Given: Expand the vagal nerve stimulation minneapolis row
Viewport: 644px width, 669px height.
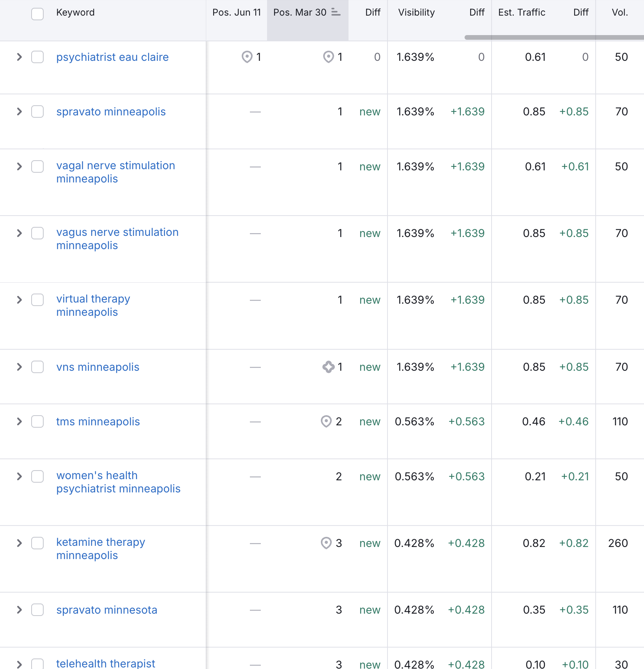Looking at the screenshot, I should [19, 166].
